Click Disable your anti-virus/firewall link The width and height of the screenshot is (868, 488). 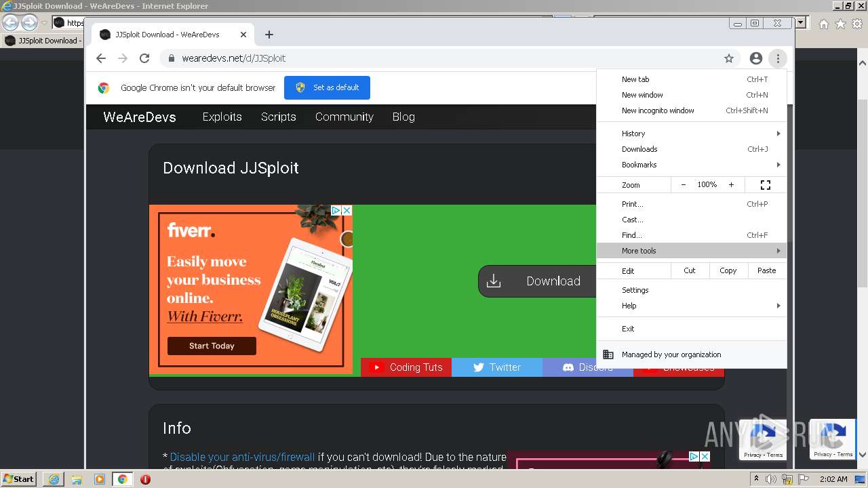tap(242, 457)
